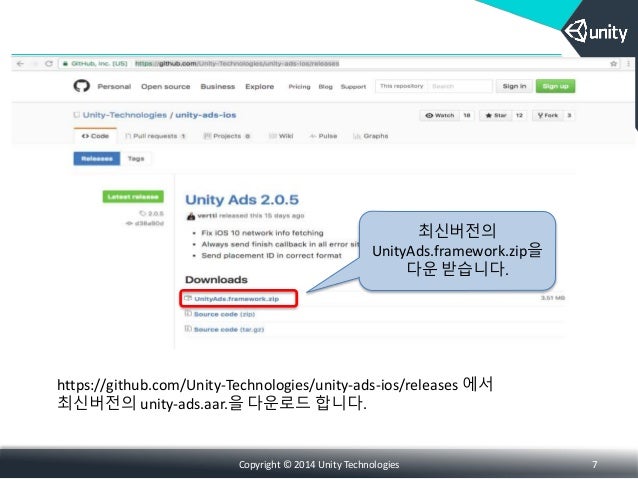The width and height of the screenshot is (638, 479).
Task: Download Source code (zip)
Action: [225, 314]
